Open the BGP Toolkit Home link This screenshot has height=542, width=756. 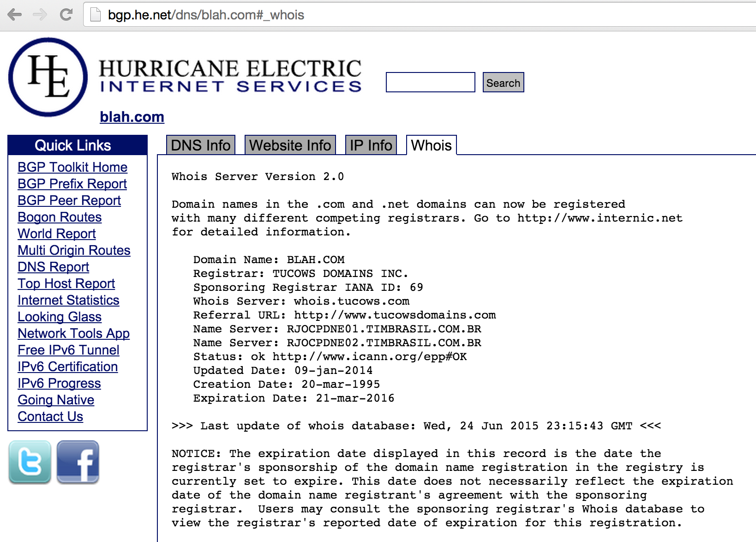(x=72, y=167)
